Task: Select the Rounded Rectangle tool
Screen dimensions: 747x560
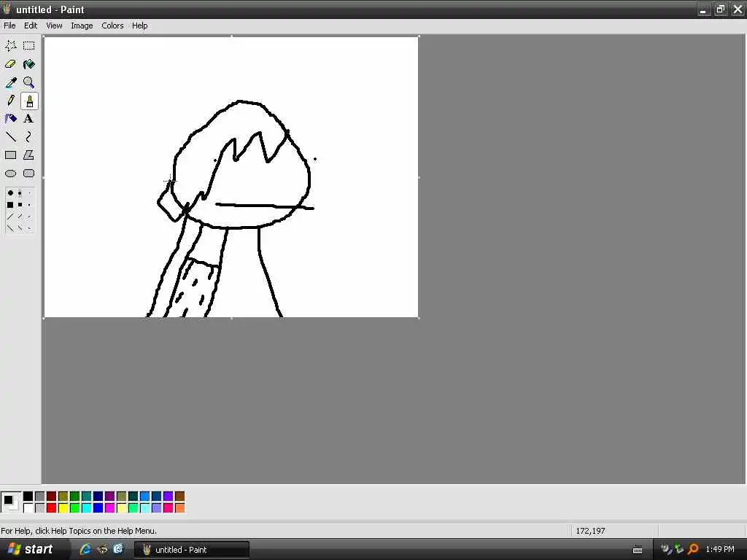Action: (29, 174)
